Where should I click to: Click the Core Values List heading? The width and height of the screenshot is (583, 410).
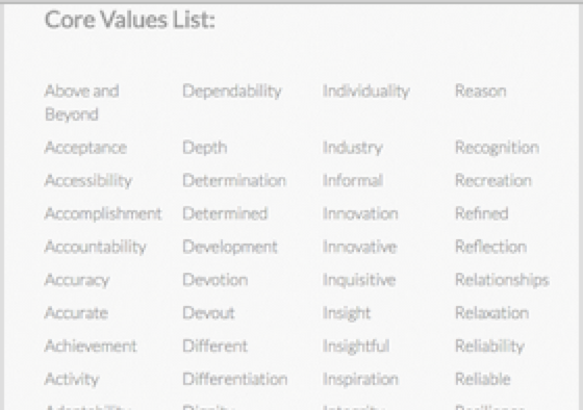click(130, 20)
